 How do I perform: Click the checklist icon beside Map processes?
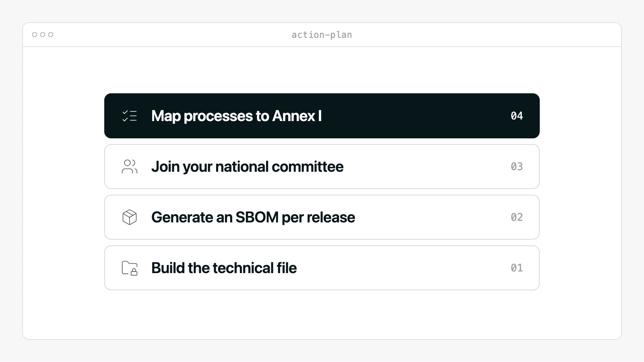click(130, 116)
